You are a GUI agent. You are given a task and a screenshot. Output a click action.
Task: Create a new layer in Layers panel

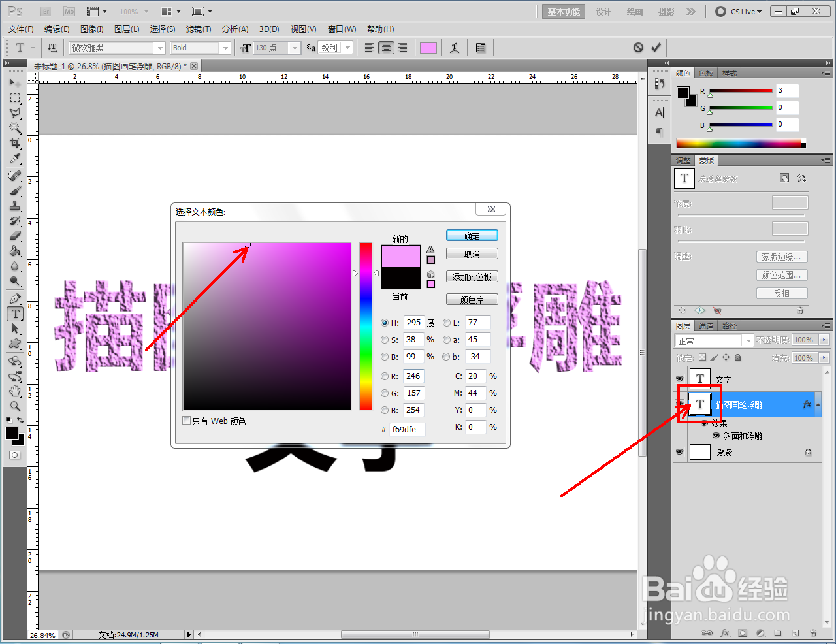click(x=796, y=633)
